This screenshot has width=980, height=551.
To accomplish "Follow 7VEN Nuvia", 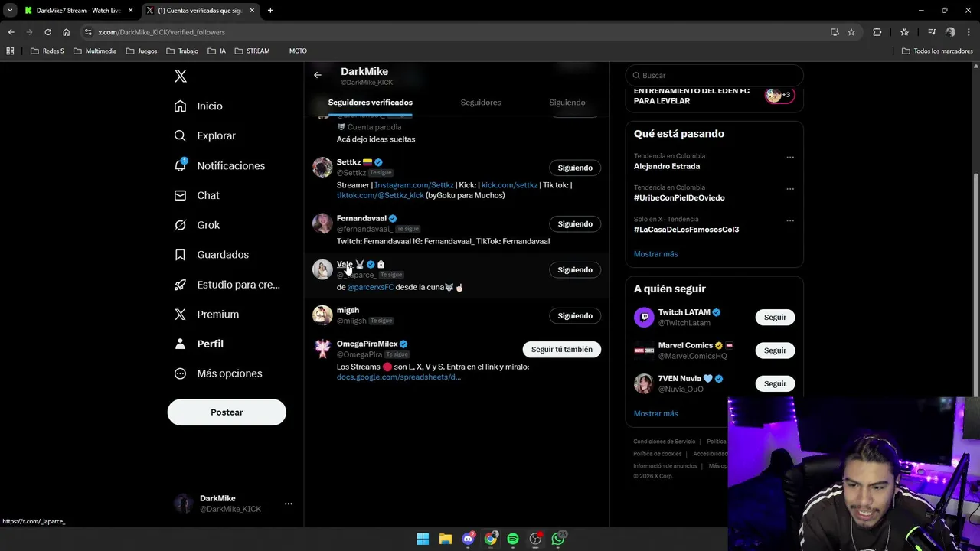I will point(775,383).
